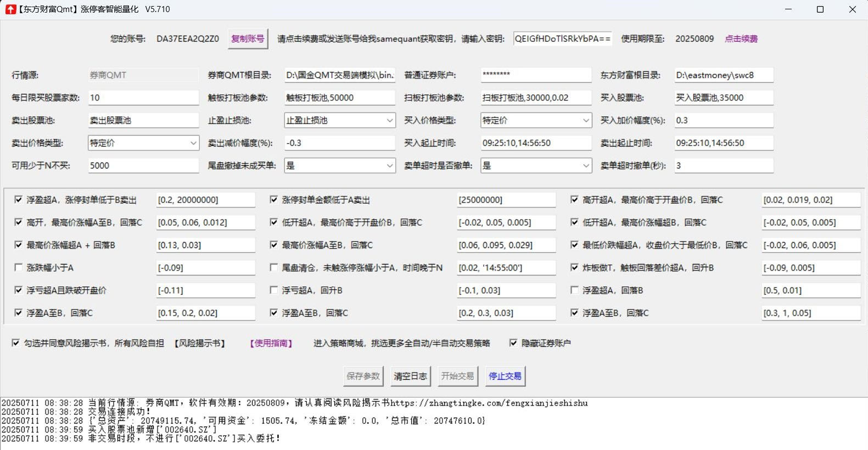Click account number text DA37EEA2Q2Z0
Viewport: 868px width, 450px height.
point(188,39)
